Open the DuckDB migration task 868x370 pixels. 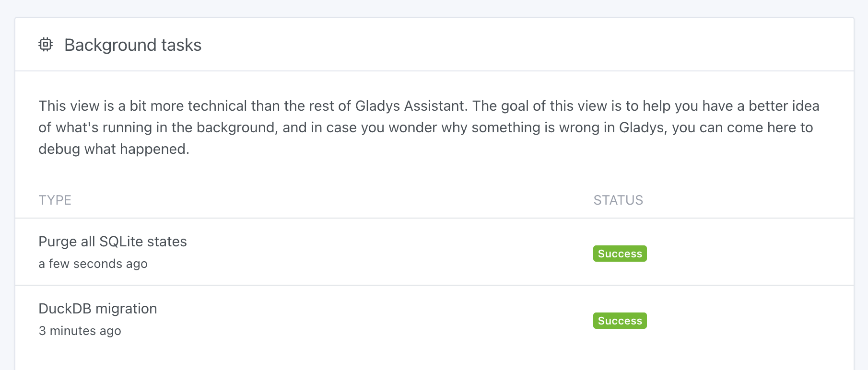[x=98, y=309]
